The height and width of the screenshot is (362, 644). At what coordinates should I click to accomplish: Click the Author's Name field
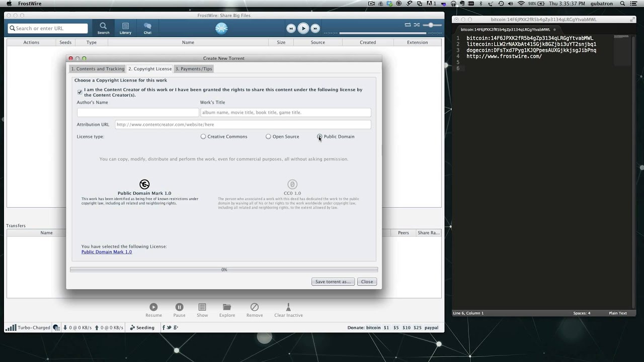tap(138, 113)
